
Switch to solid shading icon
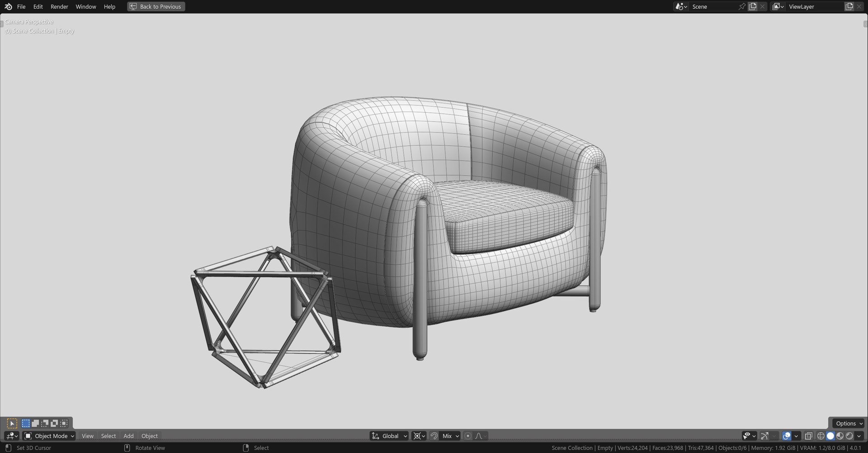830,436
